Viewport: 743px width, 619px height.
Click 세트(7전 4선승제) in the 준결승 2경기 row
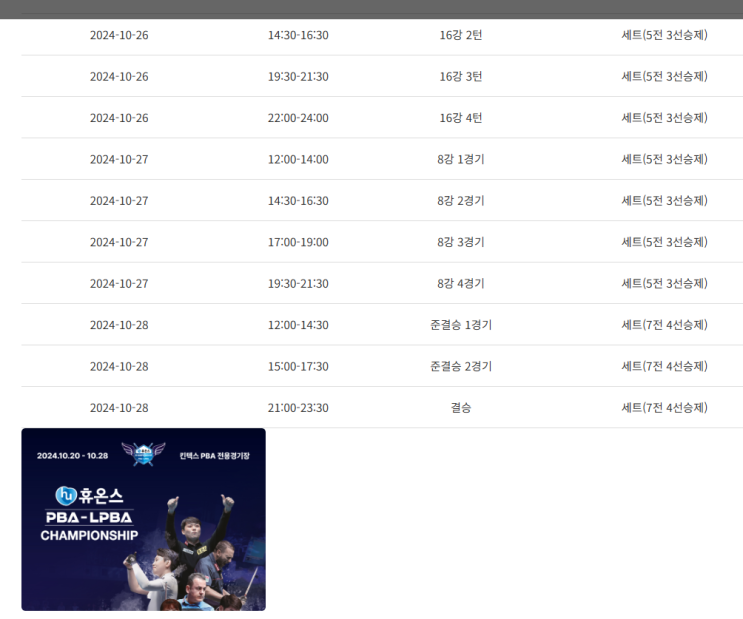(664, 367)
